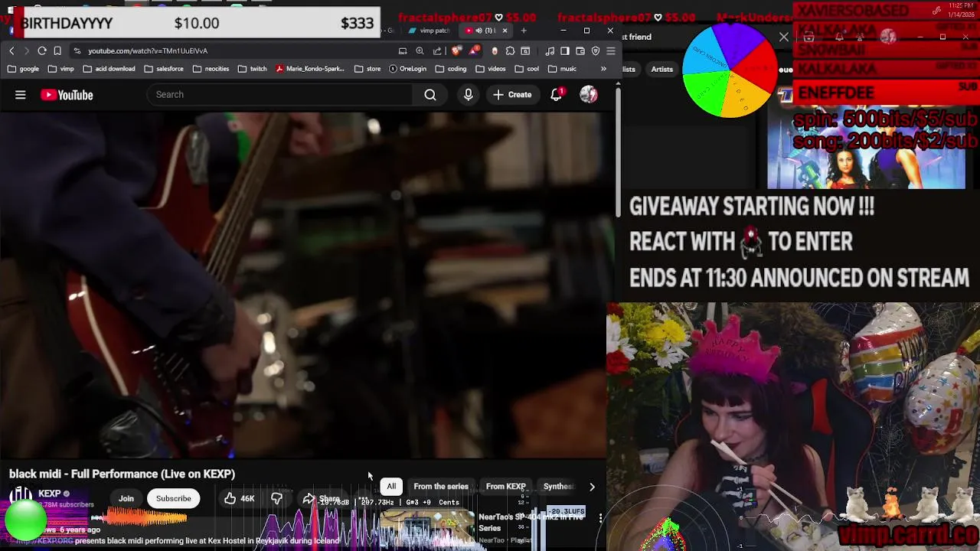Click the YouTube search magnifier button
This screenshot has height=551, width=980.
(430, 95)
